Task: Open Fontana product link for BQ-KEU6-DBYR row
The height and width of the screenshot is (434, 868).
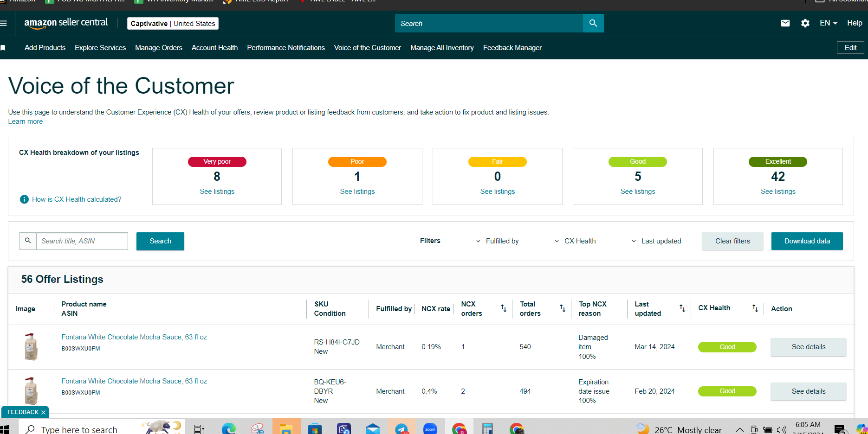Action: [x=134, y=381]
